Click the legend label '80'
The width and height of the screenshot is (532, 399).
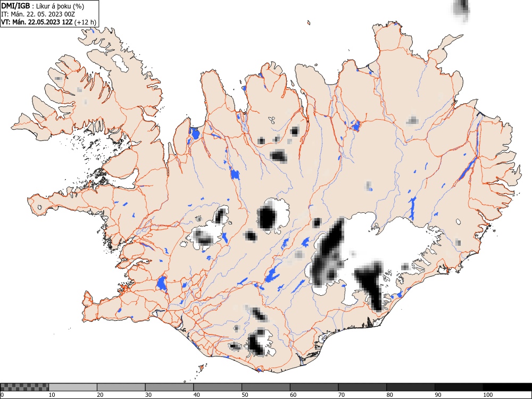coord(389,395)
